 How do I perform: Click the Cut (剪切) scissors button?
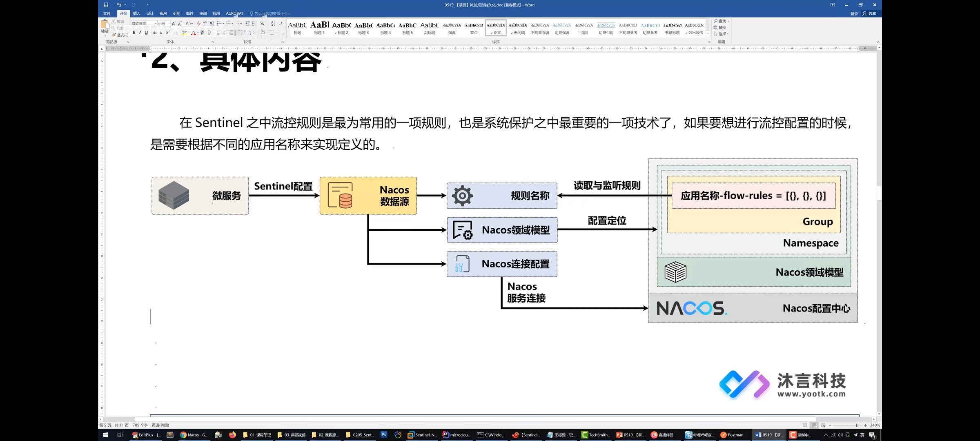pos(118,22)
